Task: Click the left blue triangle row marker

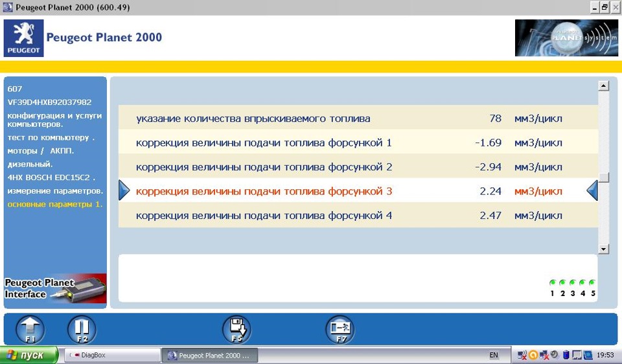Action: (x=124, y=190)
